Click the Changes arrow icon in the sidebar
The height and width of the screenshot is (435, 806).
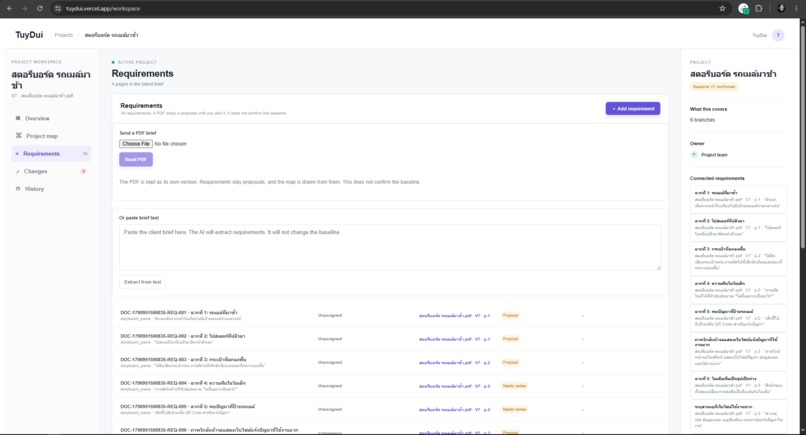click(18, 171)
